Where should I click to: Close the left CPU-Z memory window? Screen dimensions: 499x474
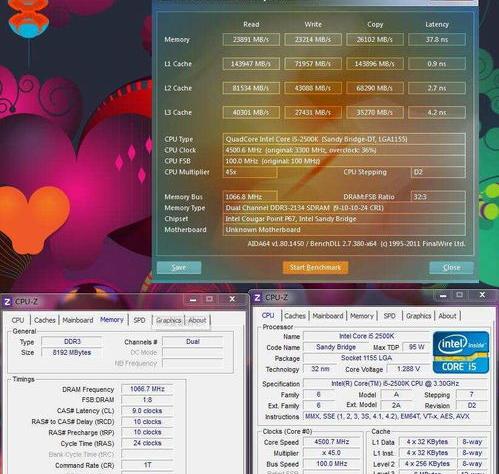232,299
